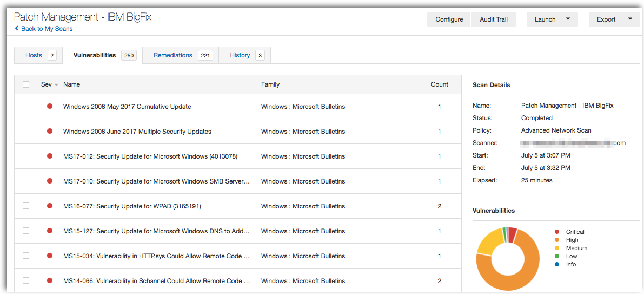Open the Audit Trail
The height and width of the screenshot is (294, 644).
[494, 19]
